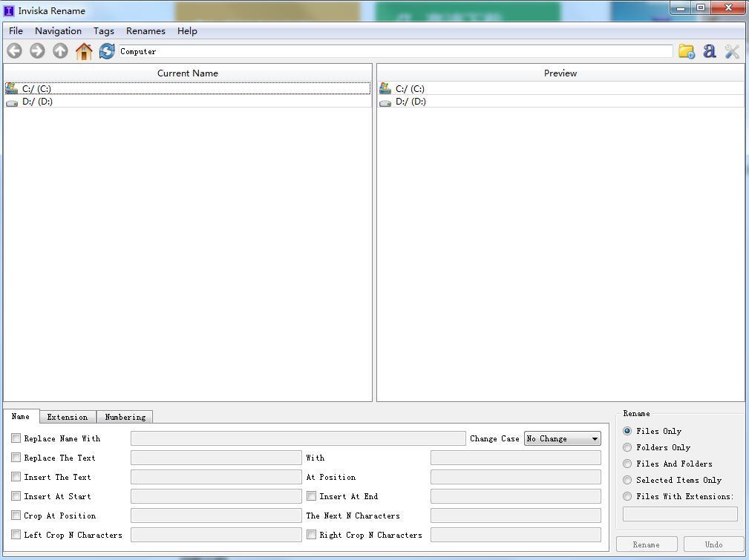Open the wrench and screwdriver settings icon

[x=733, y=51]
